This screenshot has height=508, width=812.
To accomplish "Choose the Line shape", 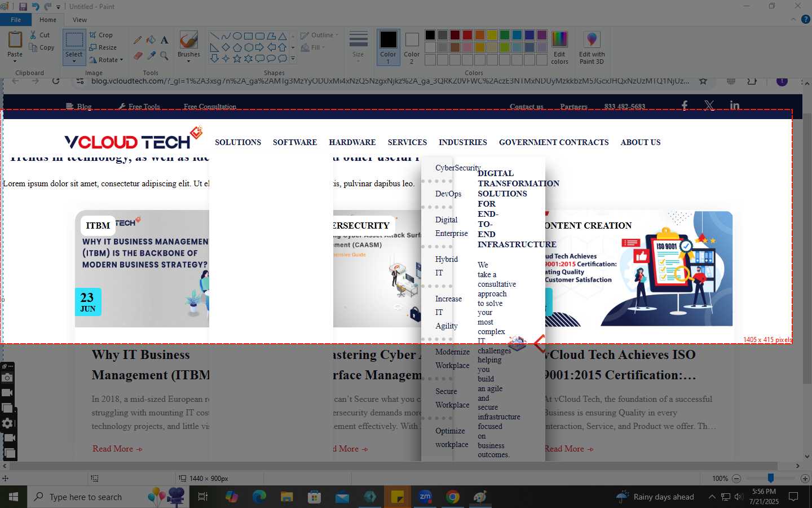I will (214, 36).
